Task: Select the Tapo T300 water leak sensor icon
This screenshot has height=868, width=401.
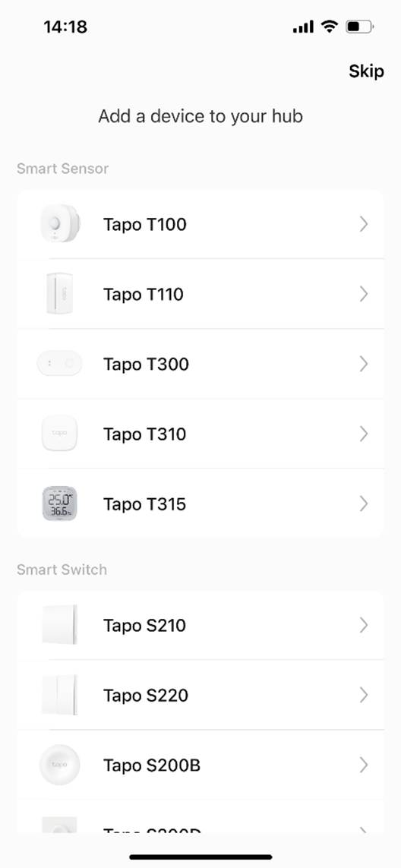Action: click(59, 364)
